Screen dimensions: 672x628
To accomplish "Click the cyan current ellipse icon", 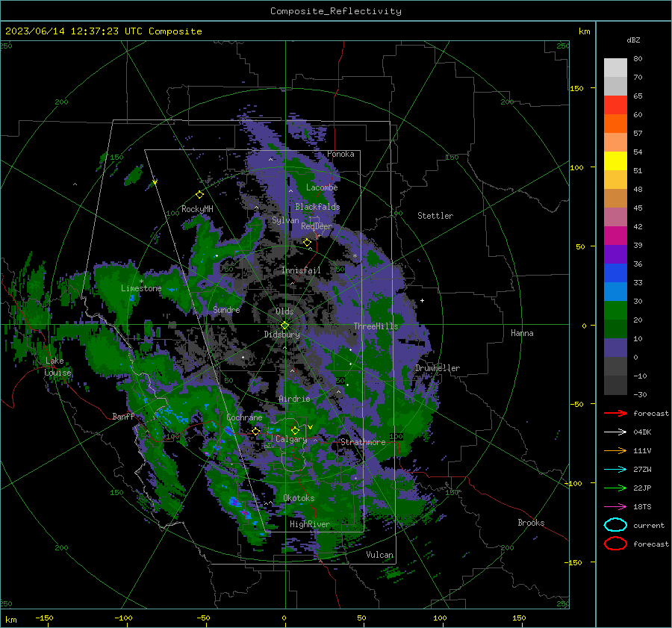I will click(x=615, y=525).
